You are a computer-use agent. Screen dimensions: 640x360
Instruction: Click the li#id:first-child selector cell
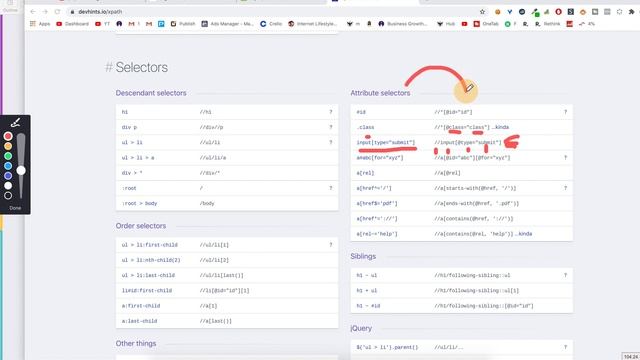147,291
